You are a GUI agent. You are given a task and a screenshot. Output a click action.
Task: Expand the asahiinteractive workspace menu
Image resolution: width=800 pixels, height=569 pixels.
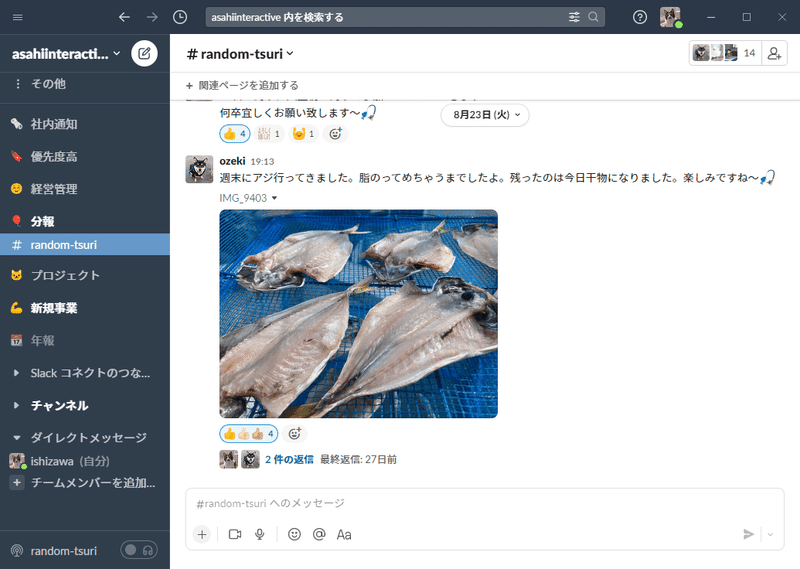pos(66,54)
